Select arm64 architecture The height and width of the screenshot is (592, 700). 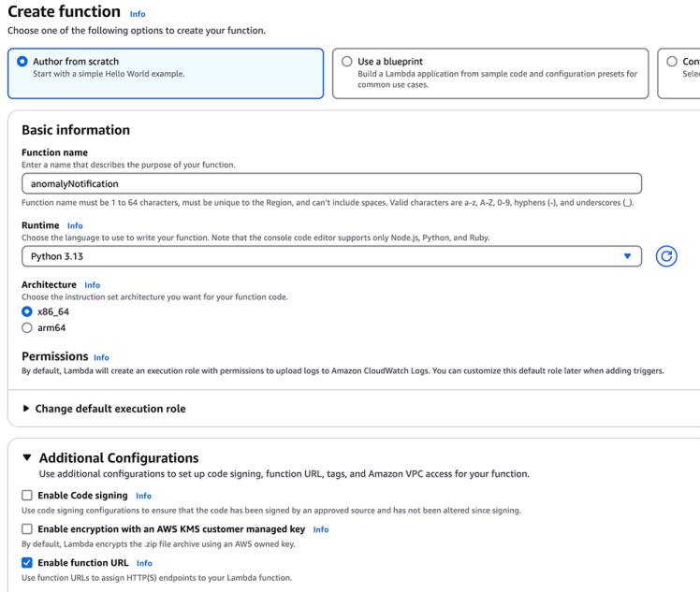[27, 328]
